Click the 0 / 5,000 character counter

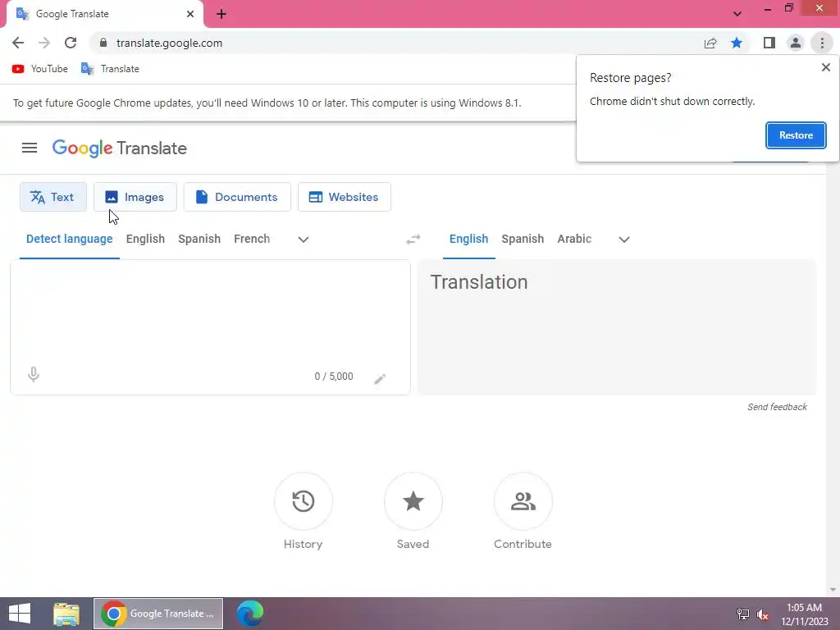[334, 377]
